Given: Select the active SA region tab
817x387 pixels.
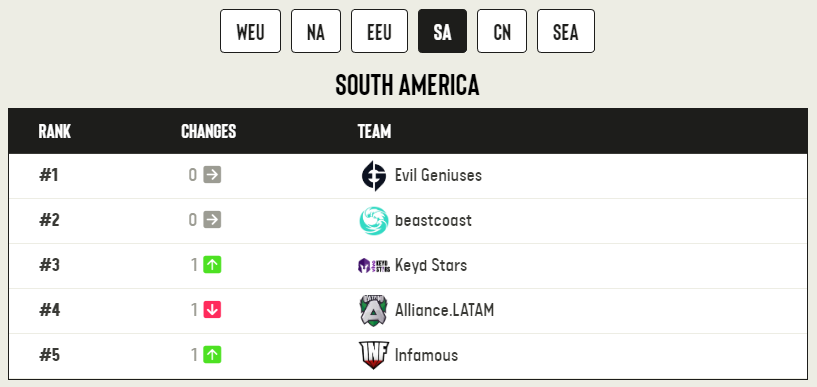Looking at the screenshot, I should point(442,31).
